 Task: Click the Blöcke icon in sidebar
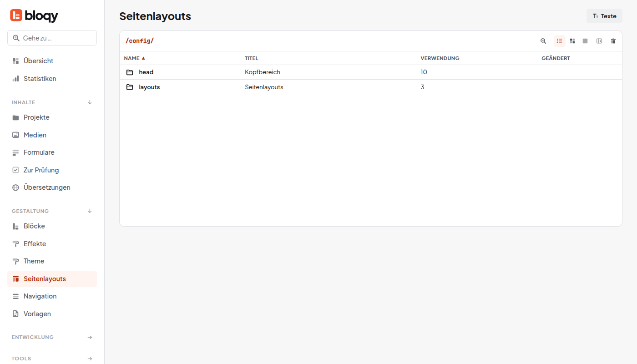15,226
